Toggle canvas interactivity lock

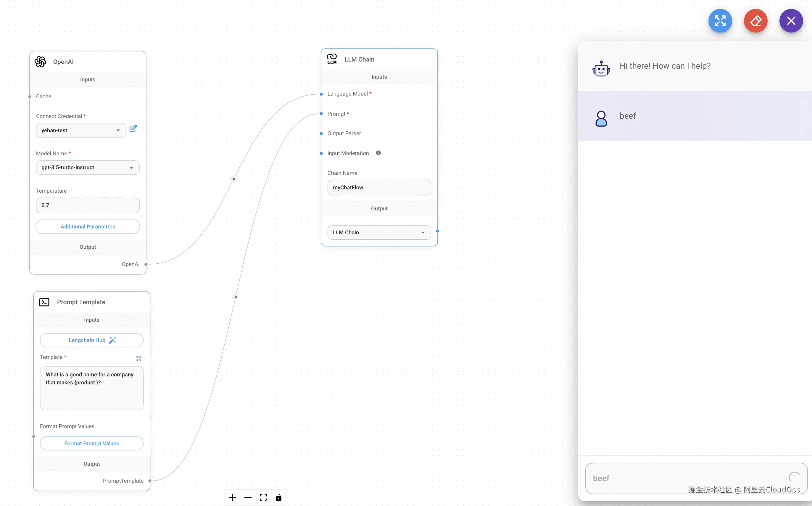pyautogui.click(x=278, y=497)
